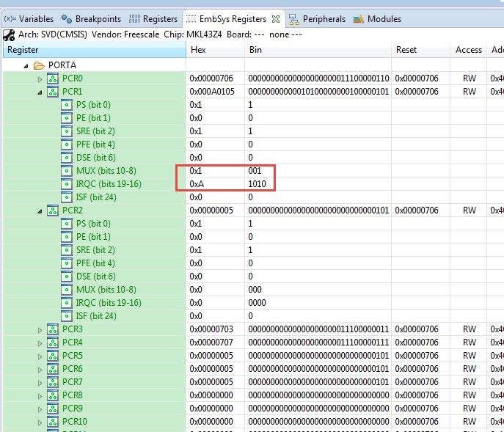Switch to the Registers tab
Image resolution: width=504 pixels, height=432 pixels.
coord(153,19)
